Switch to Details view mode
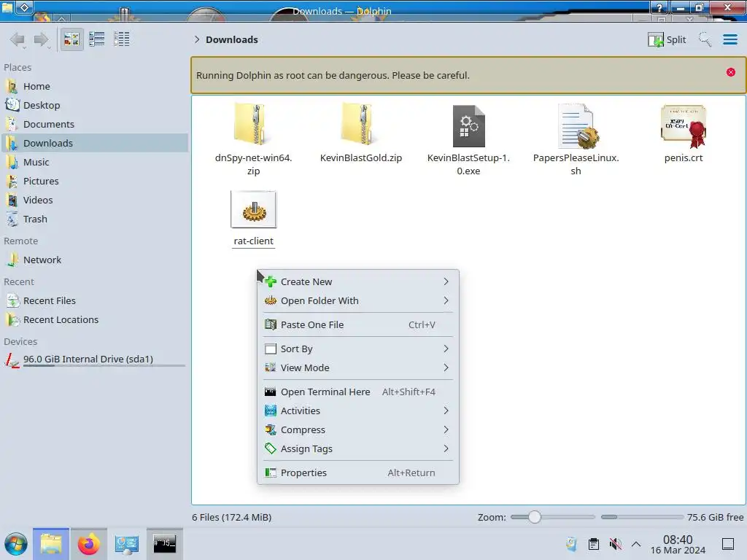 click(122, 39)
